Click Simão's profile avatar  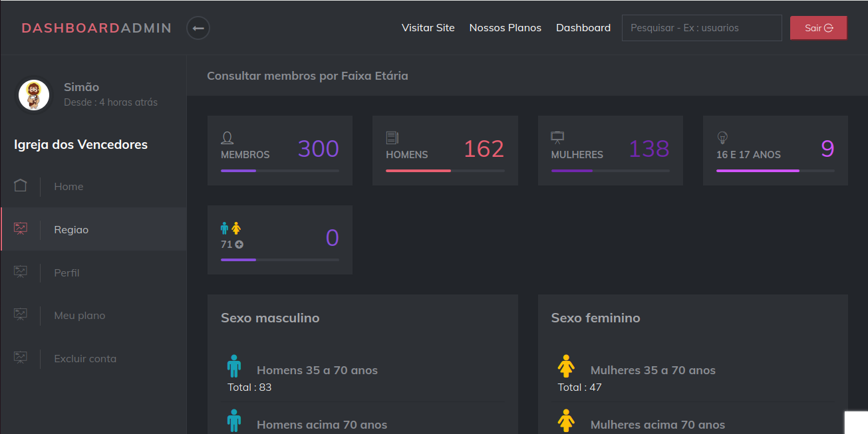(x=34, y=95)
